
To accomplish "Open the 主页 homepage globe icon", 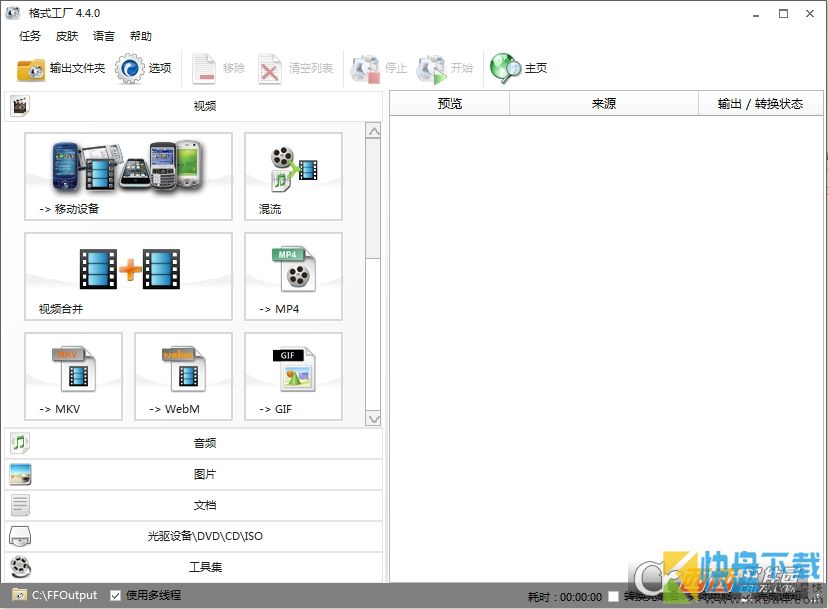I will click(x=505, y=68).
